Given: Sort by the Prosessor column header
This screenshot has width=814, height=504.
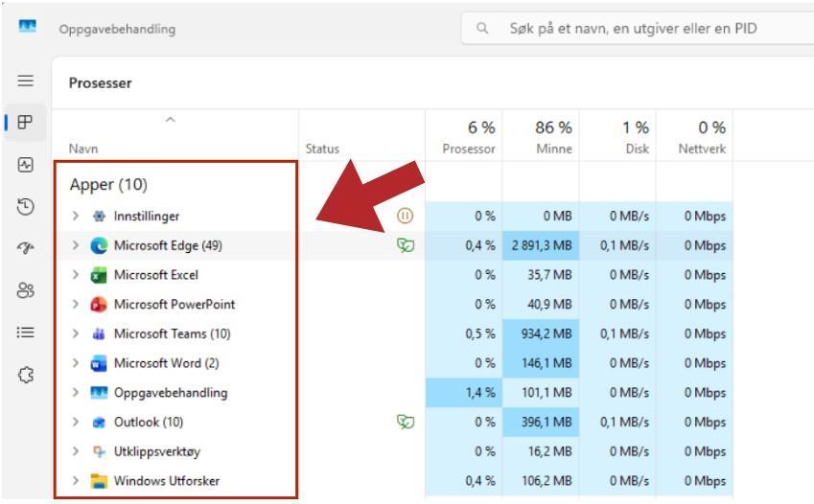Looking at the screenshot, I should 469,138.
